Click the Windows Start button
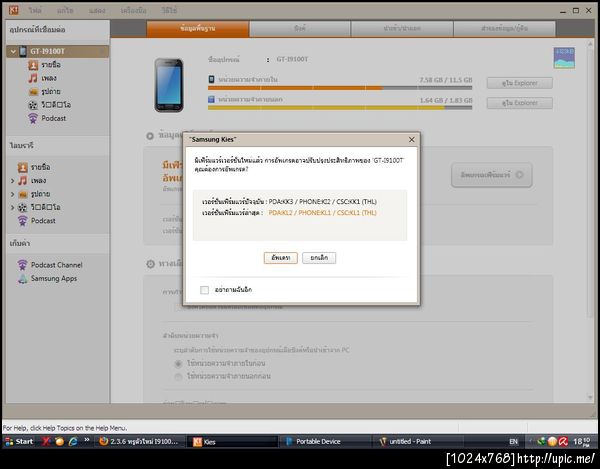This screenshot has height=469, width=600. click(19, 441)
